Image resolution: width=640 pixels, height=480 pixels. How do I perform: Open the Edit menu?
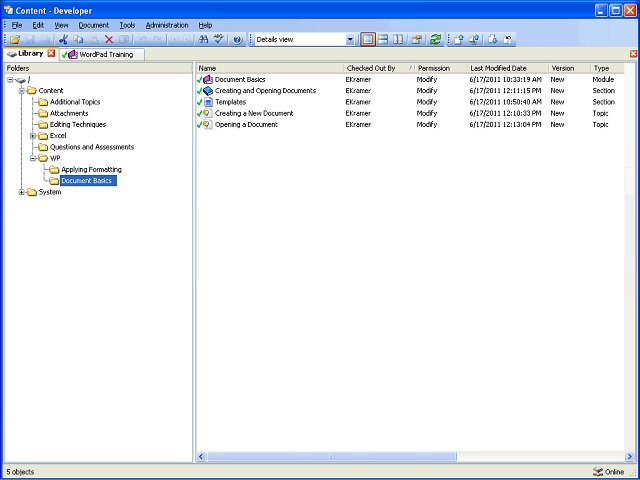[x=38, y=25]
